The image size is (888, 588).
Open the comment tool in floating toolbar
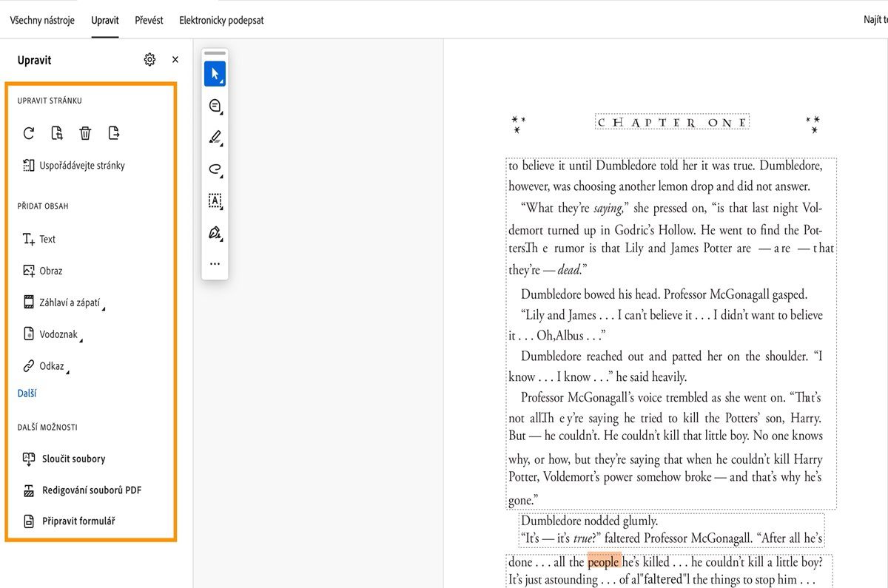[x=215, y=107]
